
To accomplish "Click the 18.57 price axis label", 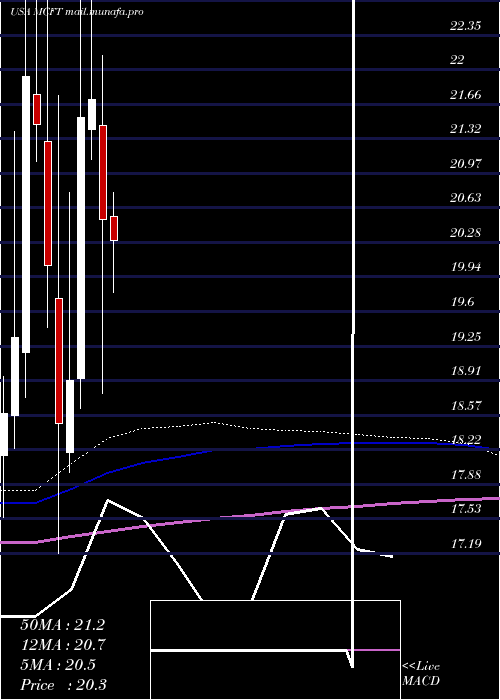I will click(465, 405).
